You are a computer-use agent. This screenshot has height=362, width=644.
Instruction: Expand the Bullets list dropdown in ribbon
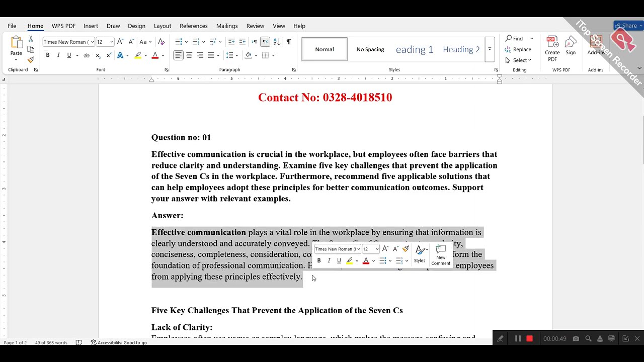(186, 42)
